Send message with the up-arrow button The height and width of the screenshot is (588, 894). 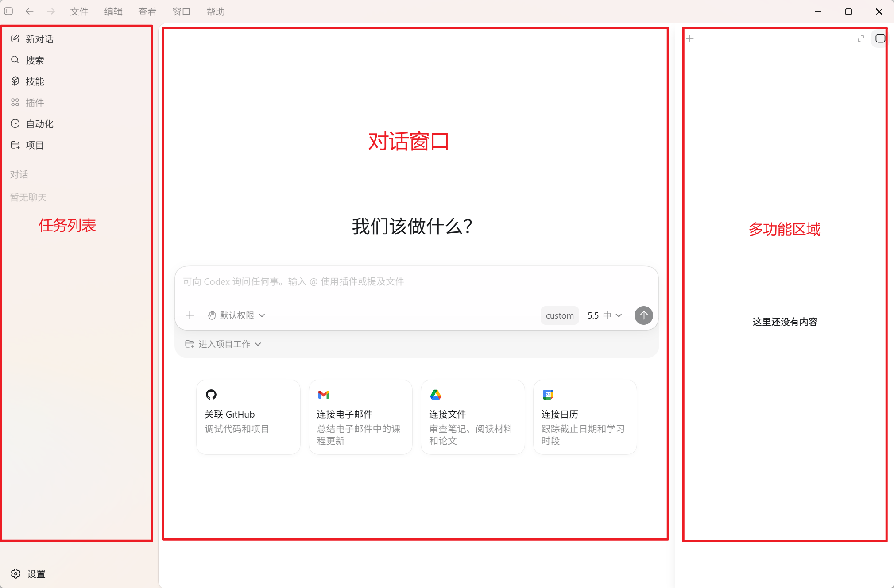pos(644,315)
